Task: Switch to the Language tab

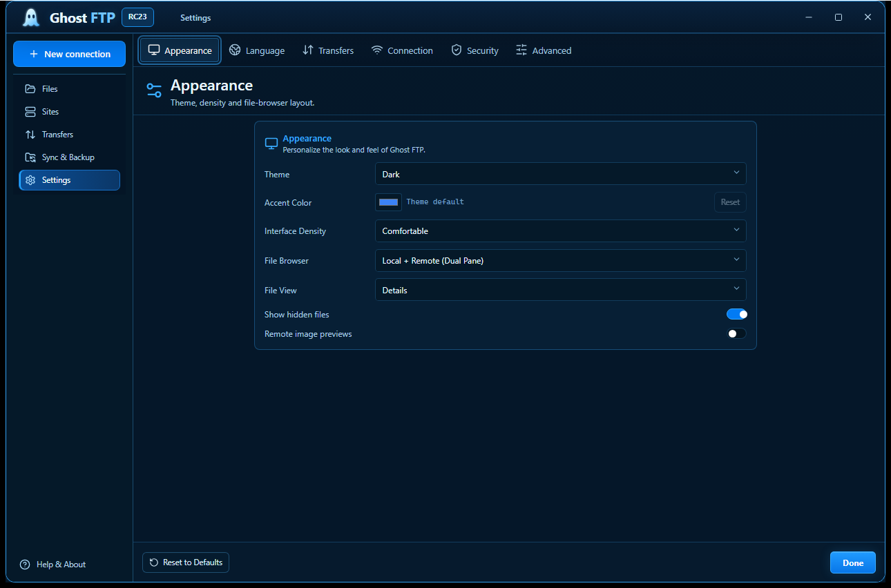Action: [x=257, y=50]
